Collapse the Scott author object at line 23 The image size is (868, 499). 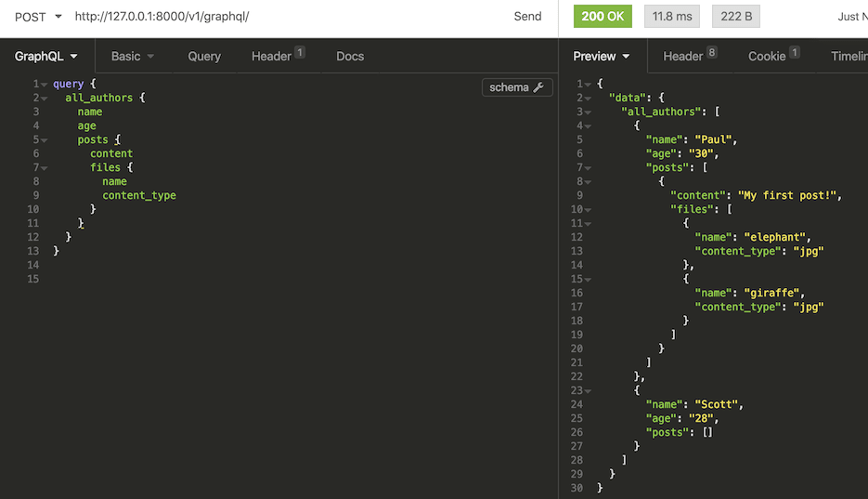[x=588, y=391]
